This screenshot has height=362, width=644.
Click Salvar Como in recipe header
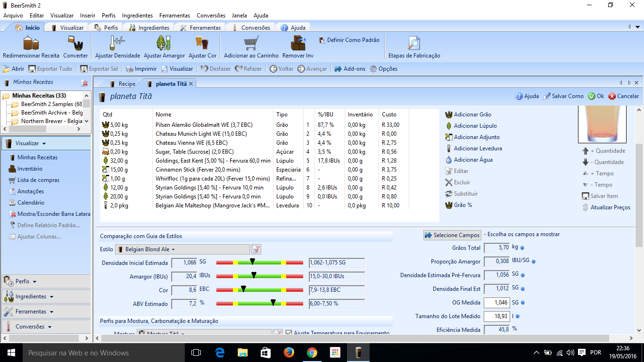563,96
